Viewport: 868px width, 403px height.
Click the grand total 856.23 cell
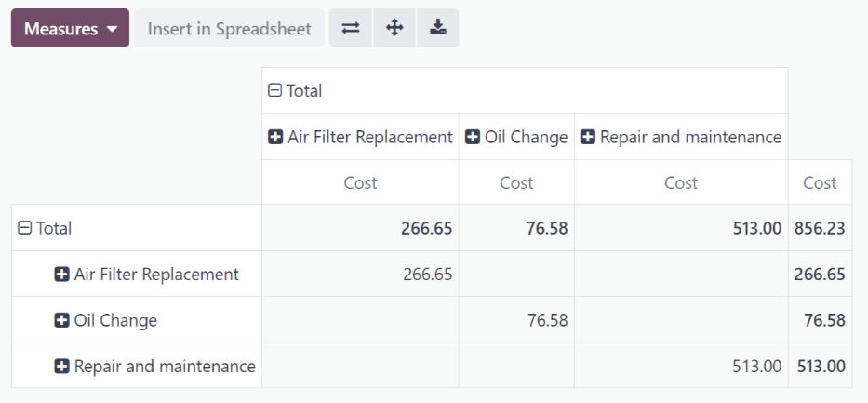coord(820,228)
